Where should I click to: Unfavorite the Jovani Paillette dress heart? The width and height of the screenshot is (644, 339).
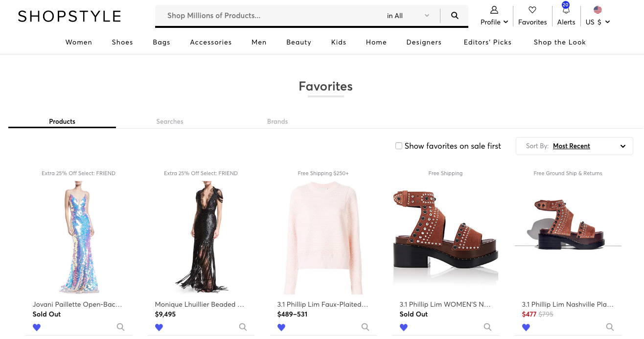point(37,327)
